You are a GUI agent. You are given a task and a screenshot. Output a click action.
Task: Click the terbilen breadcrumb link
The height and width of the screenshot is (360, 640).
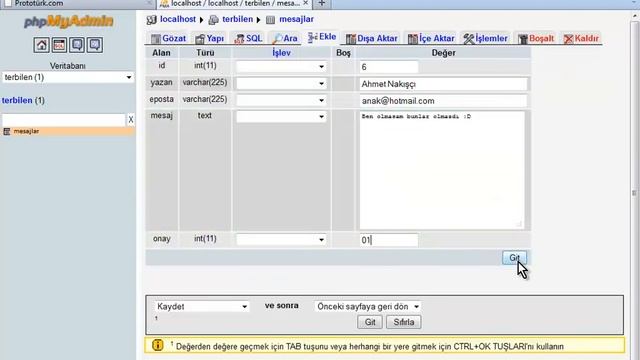point(237,19)
